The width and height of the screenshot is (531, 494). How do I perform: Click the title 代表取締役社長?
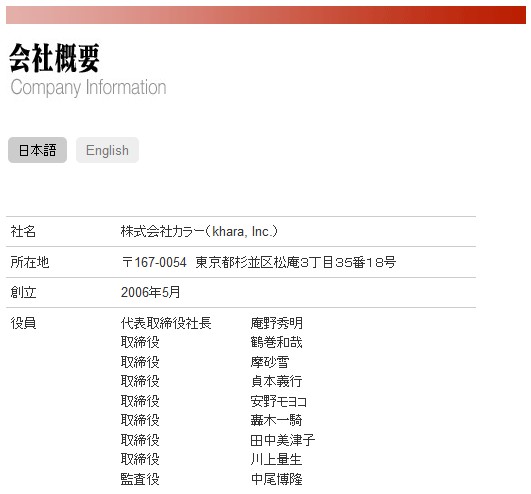point(166,323)
